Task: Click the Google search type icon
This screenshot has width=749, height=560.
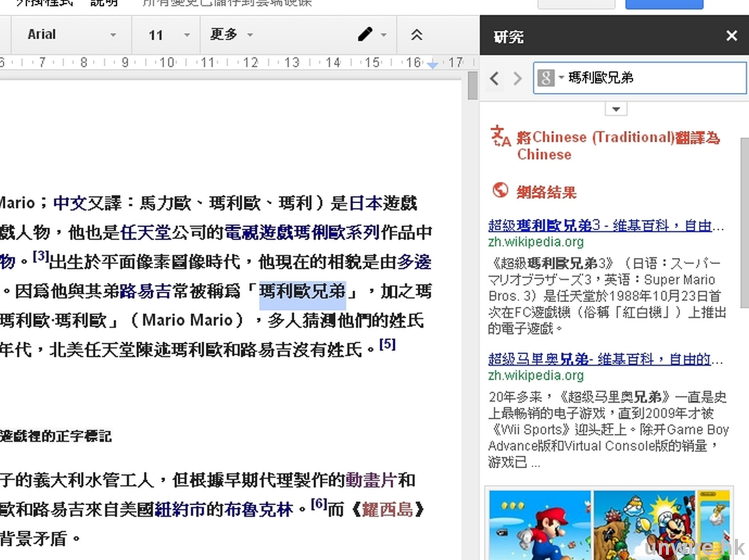Action: pos(547,78)
